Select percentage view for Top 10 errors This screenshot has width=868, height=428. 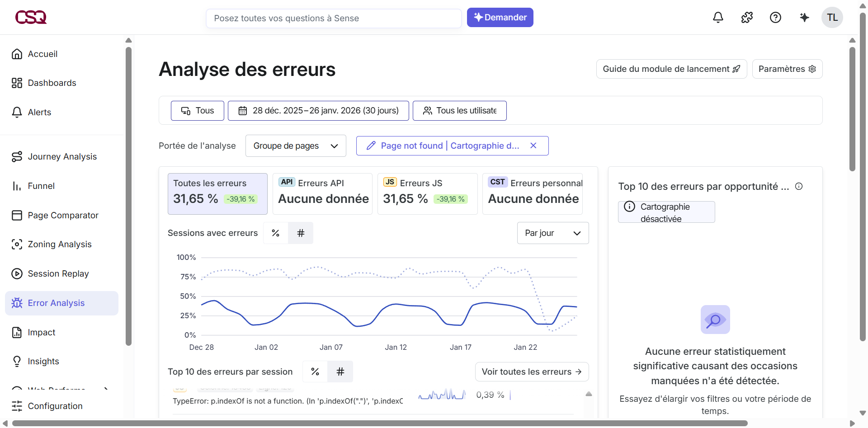[315, 372]
